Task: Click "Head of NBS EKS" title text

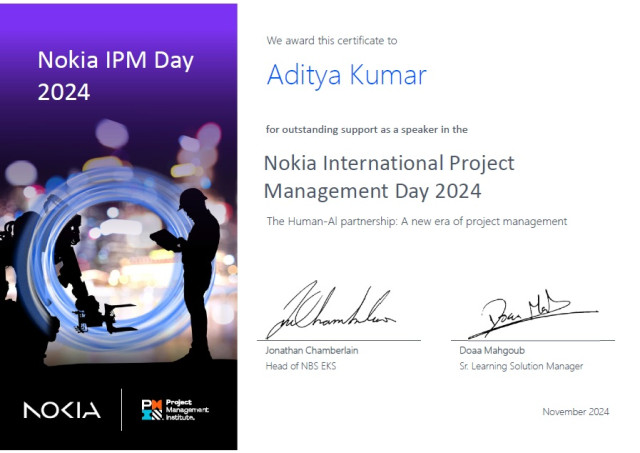Action: coord(301,366)
